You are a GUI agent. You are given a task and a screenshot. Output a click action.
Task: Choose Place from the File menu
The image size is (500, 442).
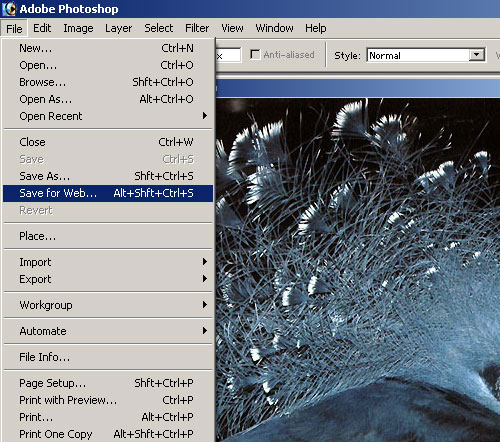click(x=108, y=236)
